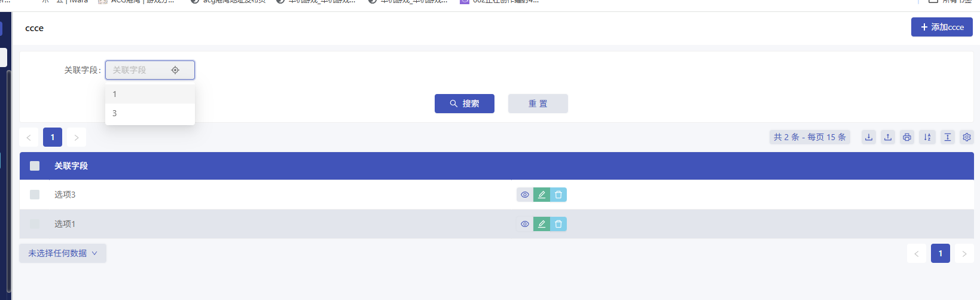Screen dimensions: 980x300
Task: Check the checkbox for row 选项3
Action: [x=35, y=195]
